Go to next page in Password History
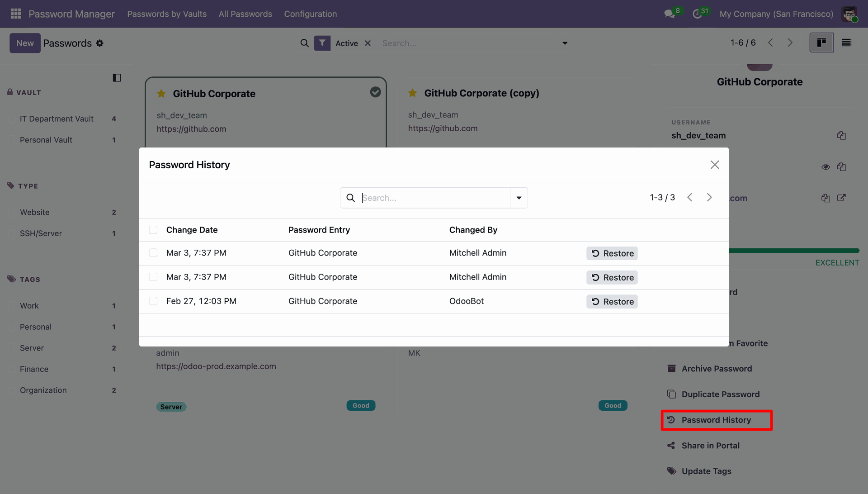Screen dimensions: 868x494 coord(709,197)
